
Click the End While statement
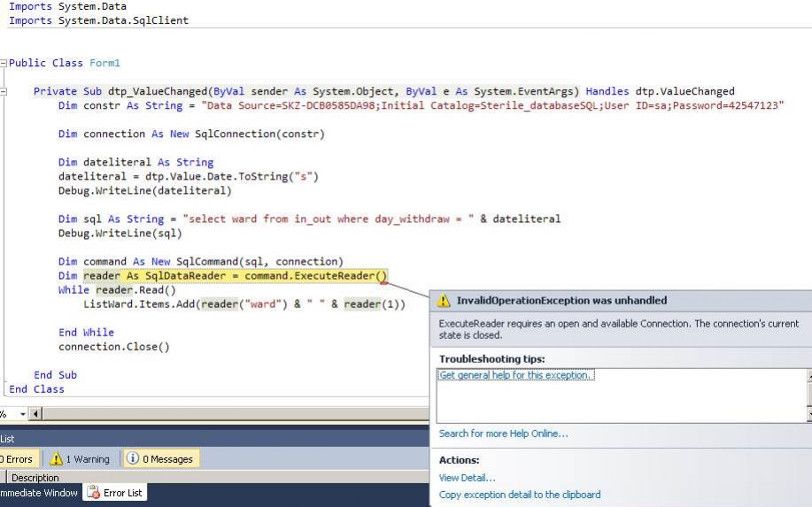coord(86,333)
